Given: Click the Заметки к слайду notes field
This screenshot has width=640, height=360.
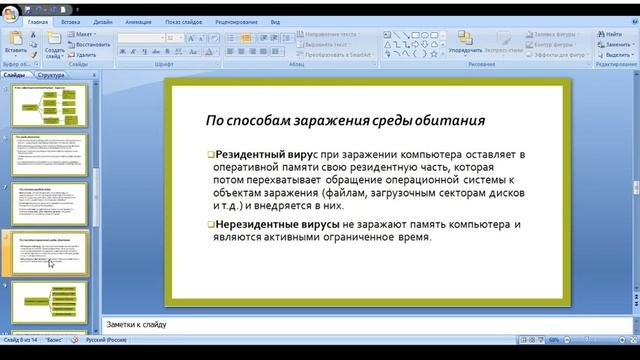Looking at the screenshot, I should point(367,325).
